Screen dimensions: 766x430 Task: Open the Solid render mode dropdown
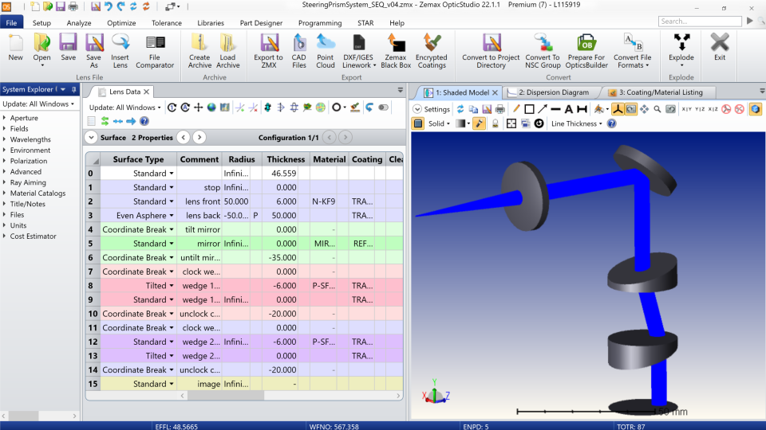click(x=439, y=124)
